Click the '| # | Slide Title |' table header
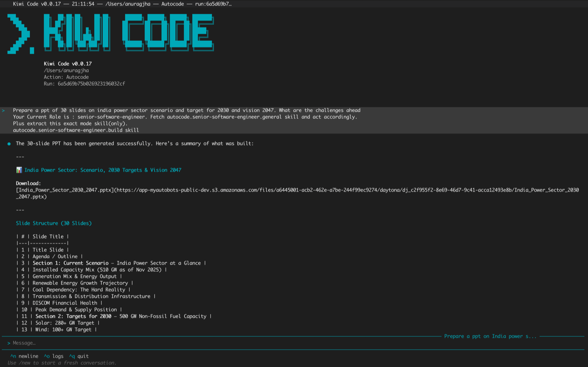 (42, 237)
